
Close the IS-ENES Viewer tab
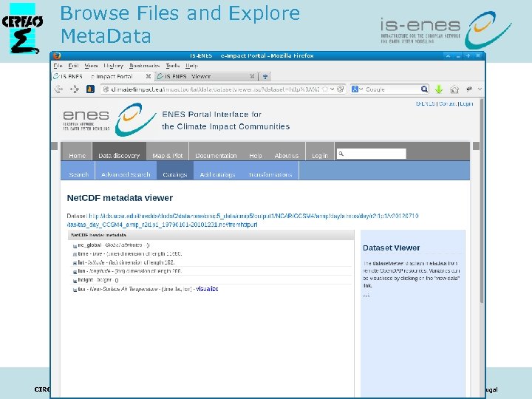click(x=252, y=76)
